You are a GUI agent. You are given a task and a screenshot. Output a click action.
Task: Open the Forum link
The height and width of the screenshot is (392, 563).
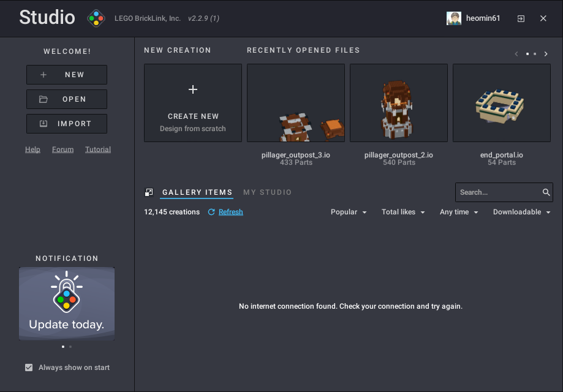point(63,149)
